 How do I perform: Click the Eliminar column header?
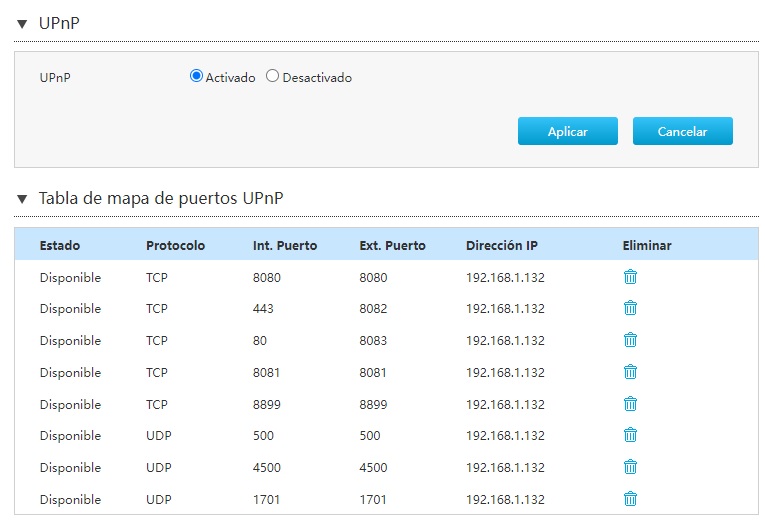[647, 245]
